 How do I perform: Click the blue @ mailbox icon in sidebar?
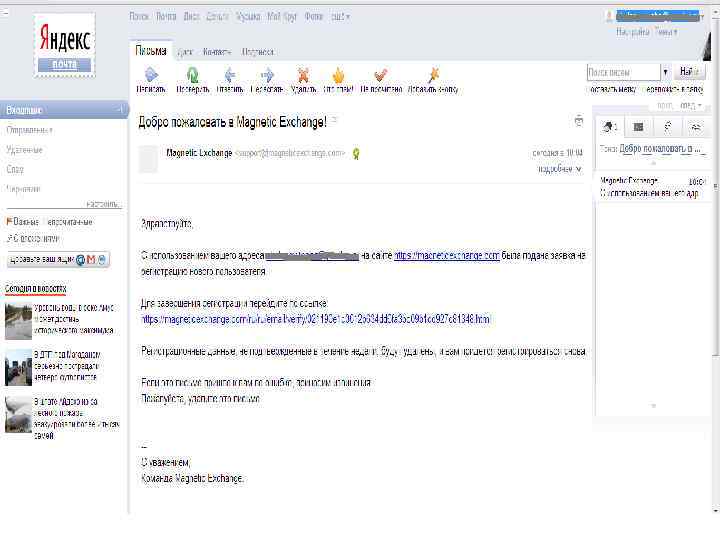(81, 260)
